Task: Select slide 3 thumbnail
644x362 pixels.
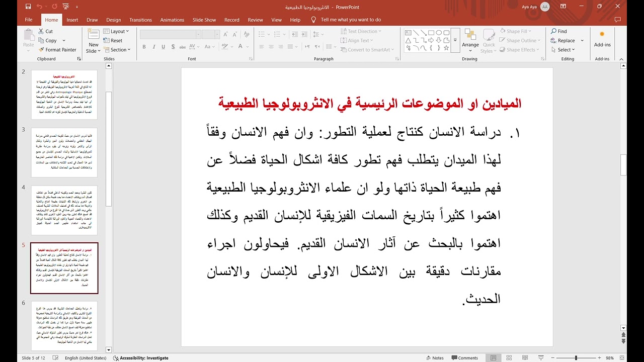Action: 64,152
